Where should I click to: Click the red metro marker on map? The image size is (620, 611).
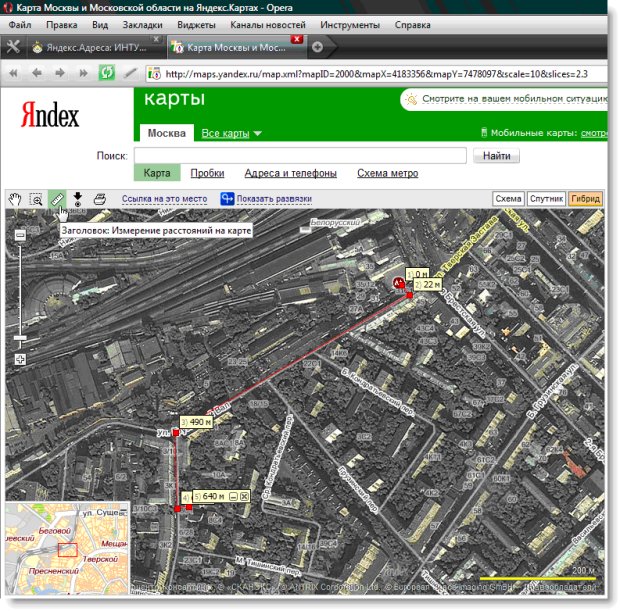(397, 283)
